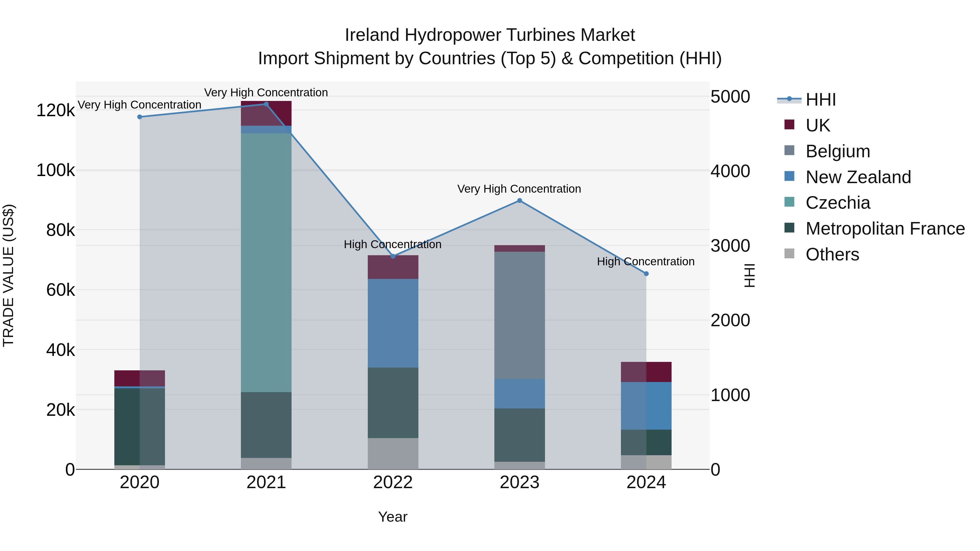The width and height of the screenshot is (980, 551).
Task: Click the Belgium segment in 2023 bar
Action: 520,315
